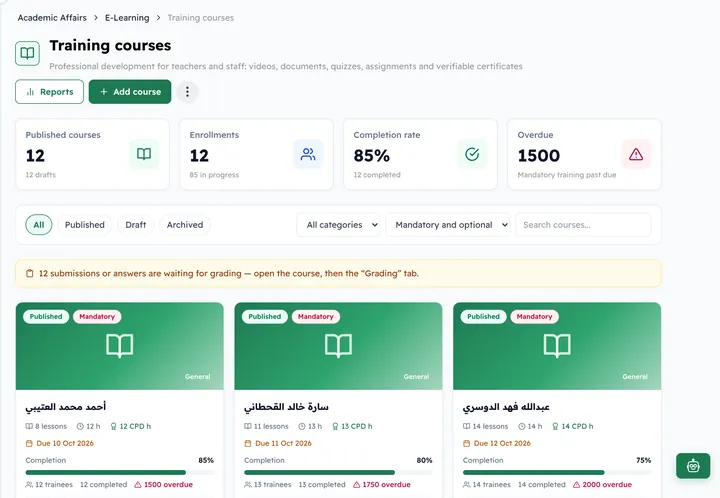The width and height of the screenshot is (720, 498).
Task: Click Published badge on أحمد محمد العتيبي card
Action: (46, 317)
